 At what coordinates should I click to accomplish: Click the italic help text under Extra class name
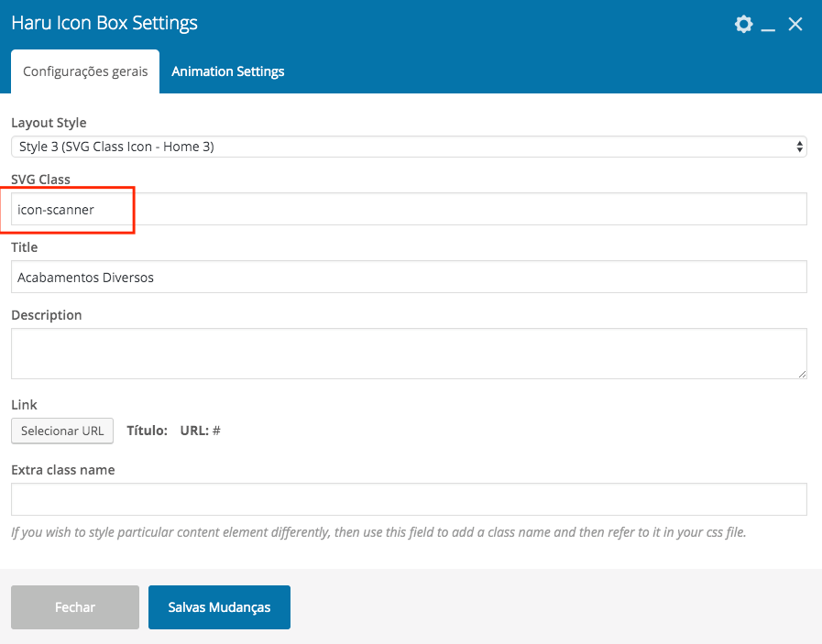coord(378,532)
